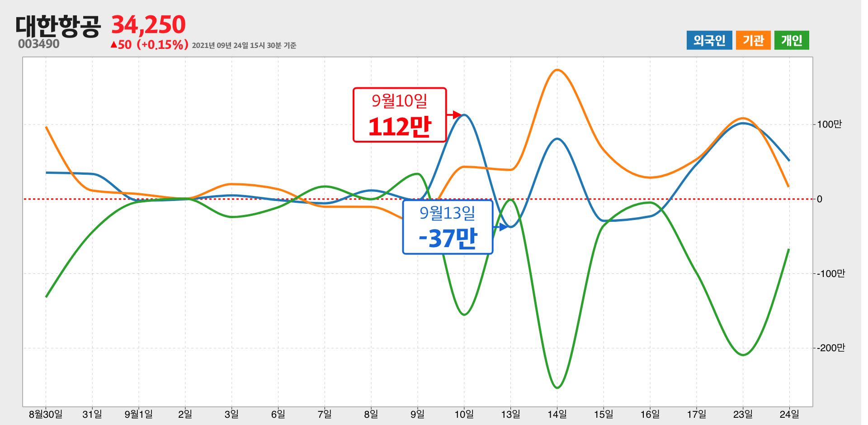Click the green line trough at 14일

(x=557, y=388)
